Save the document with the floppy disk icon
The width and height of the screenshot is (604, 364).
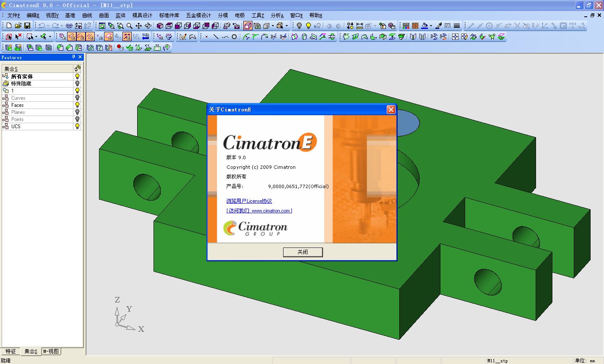pos(27,26)
